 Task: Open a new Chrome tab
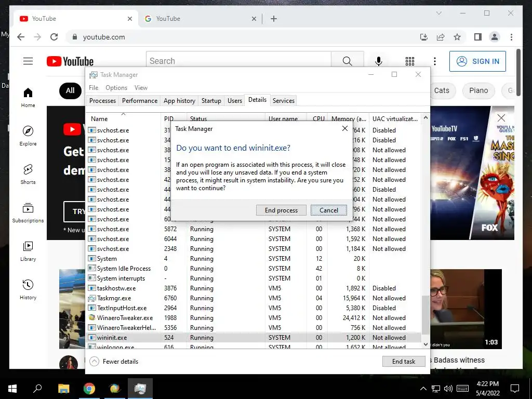pos(273,19)
